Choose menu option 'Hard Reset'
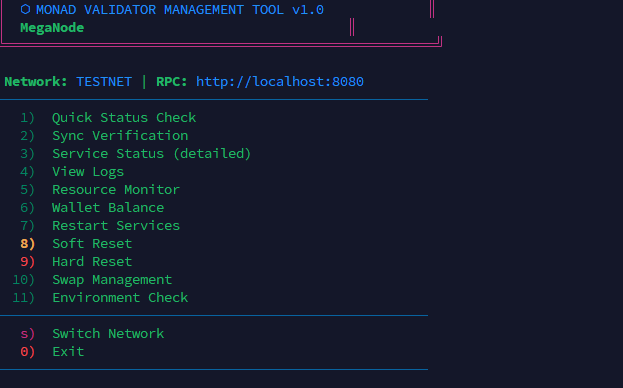 [92, 262]
